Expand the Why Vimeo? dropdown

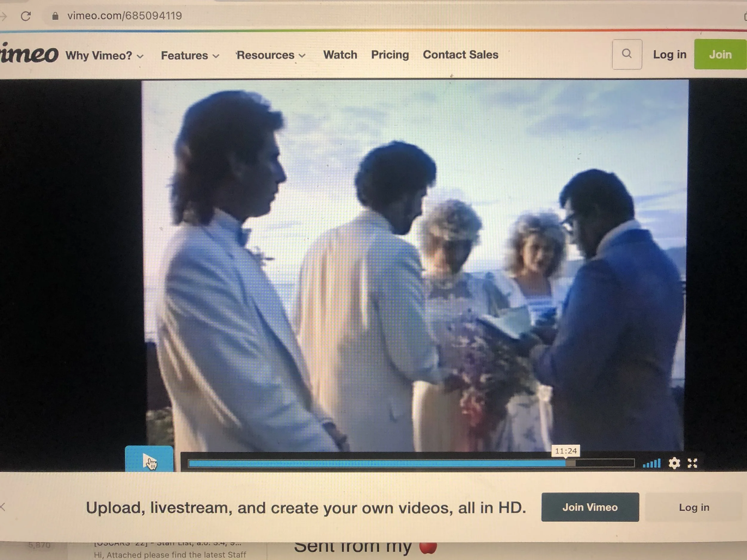104,55
